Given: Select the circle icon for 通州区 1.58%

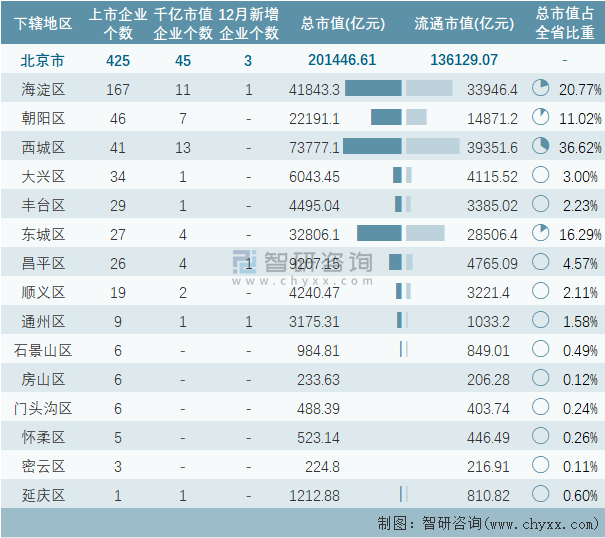Looking at the screenshot, I should click(541, 321).
